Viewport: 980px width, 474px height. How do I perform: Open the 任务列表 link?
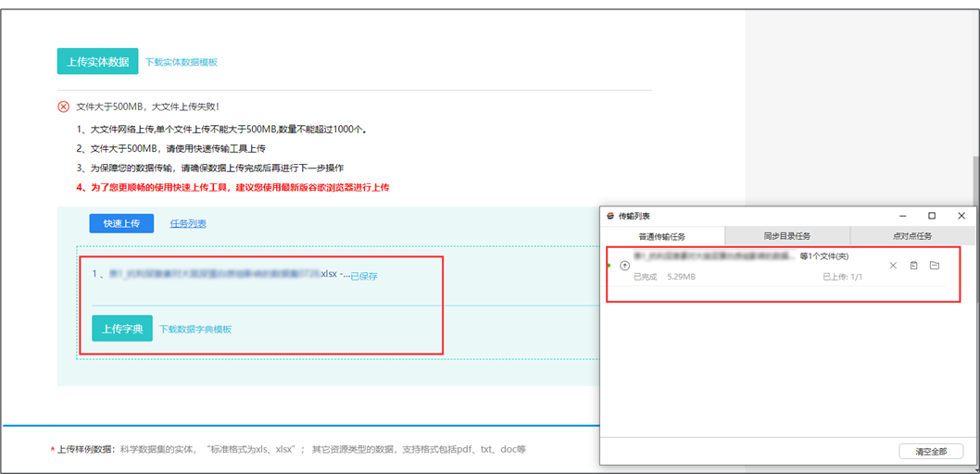pyautogui.click(x=188, y=223)
